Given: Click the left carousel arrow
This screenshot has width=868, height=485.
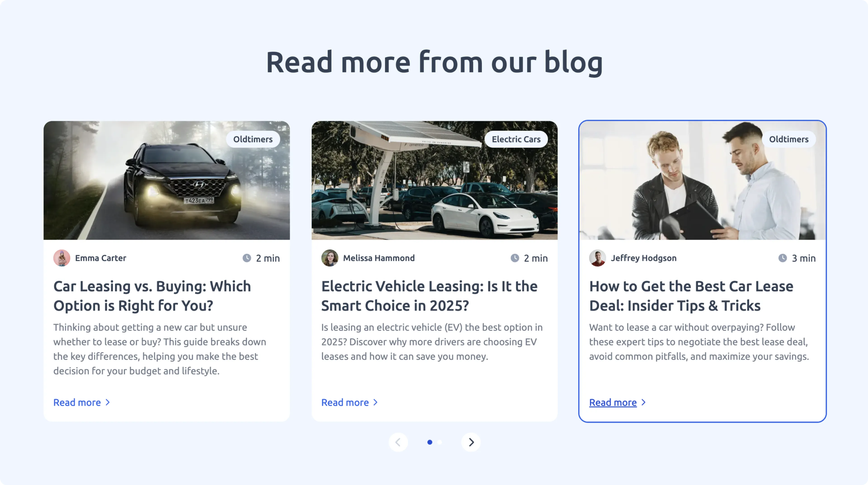Looking at the screenshot, I should click(x=398, y=442).
